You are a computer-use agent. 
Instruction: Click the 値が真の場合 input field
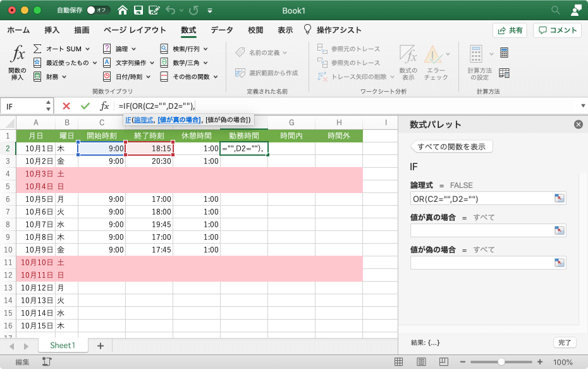point(488,230)
